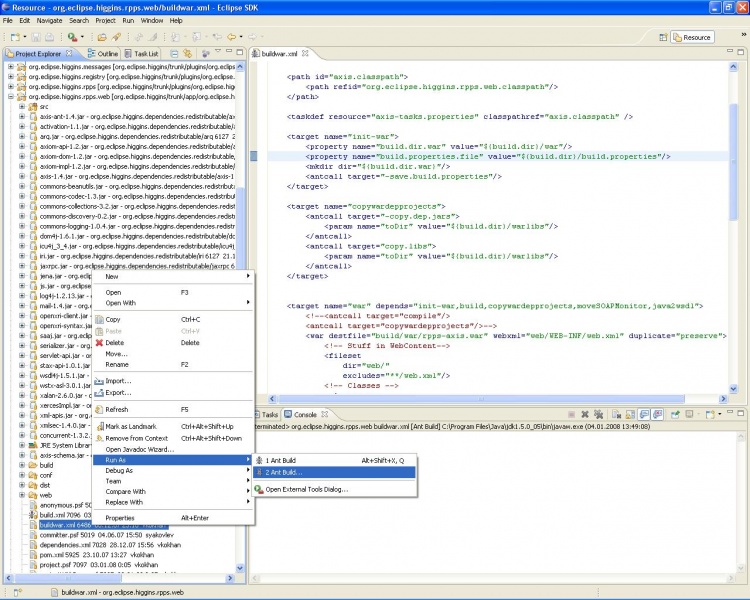
Task: Click Pin Console icon
Action: click(x=675, y=414)
